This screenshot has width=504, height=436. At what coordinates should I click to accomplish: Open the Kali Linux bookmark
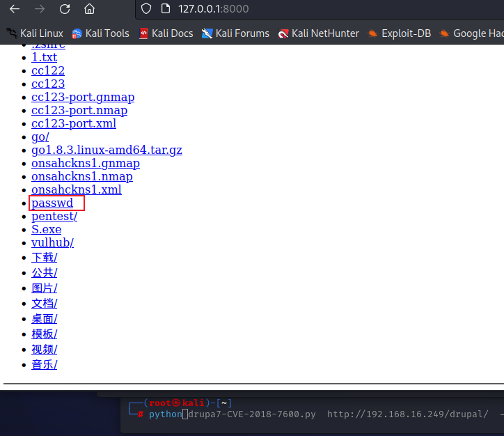[x=35, y=33]
